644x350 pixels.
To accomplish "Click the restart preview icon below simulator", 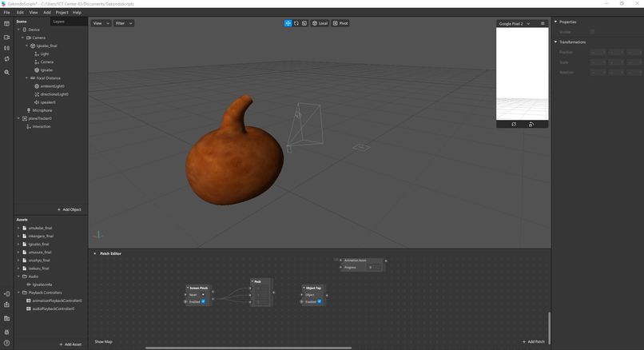I will 514,124.
